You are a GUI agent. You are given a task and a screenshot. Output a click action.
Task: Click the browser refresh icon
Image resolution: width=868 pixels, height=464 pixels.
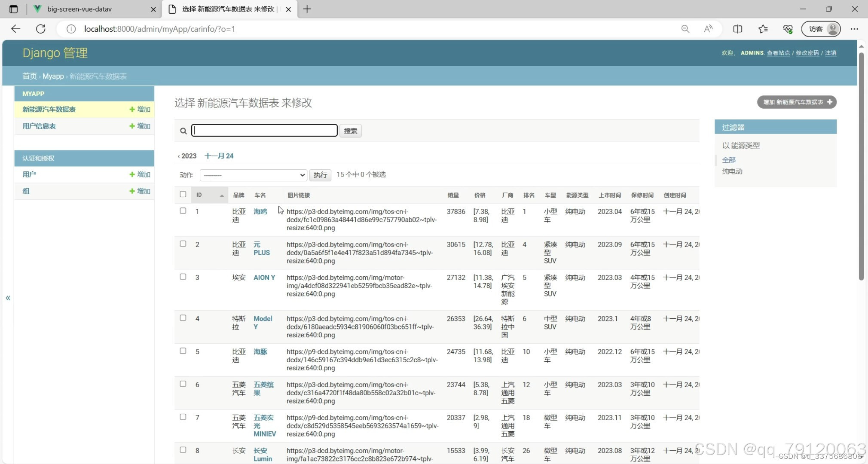point(41,29)
